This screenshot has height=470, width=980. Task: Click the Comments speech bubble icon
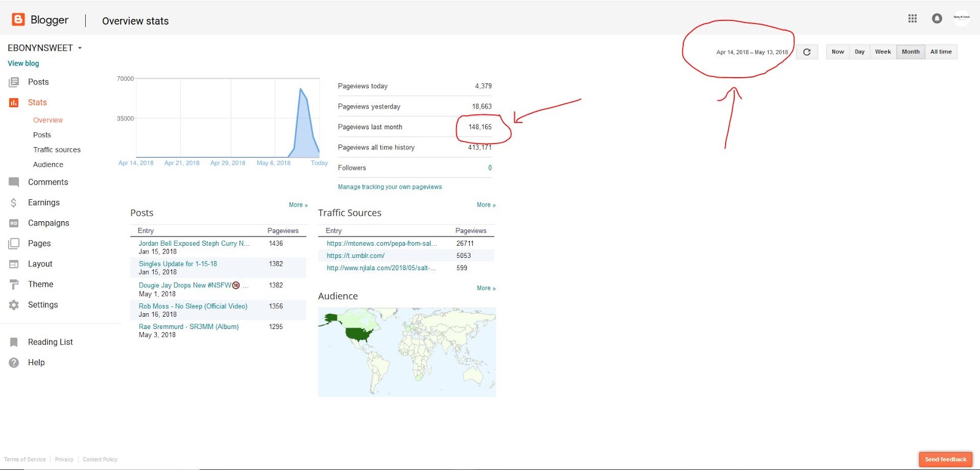pyautogui.click(x=13, y=182)
